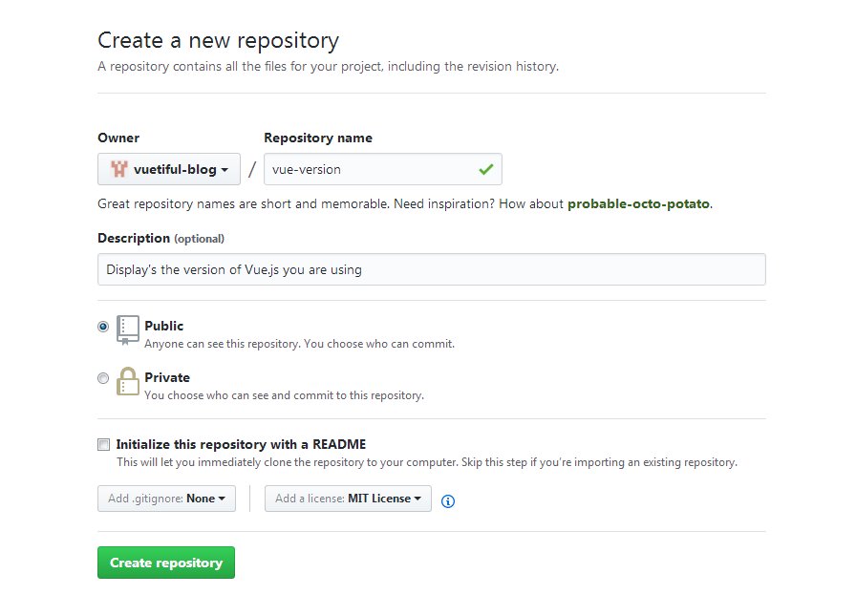Click the Description (optional) label
This screenshot has height=616, width=856.
[161, 238]
